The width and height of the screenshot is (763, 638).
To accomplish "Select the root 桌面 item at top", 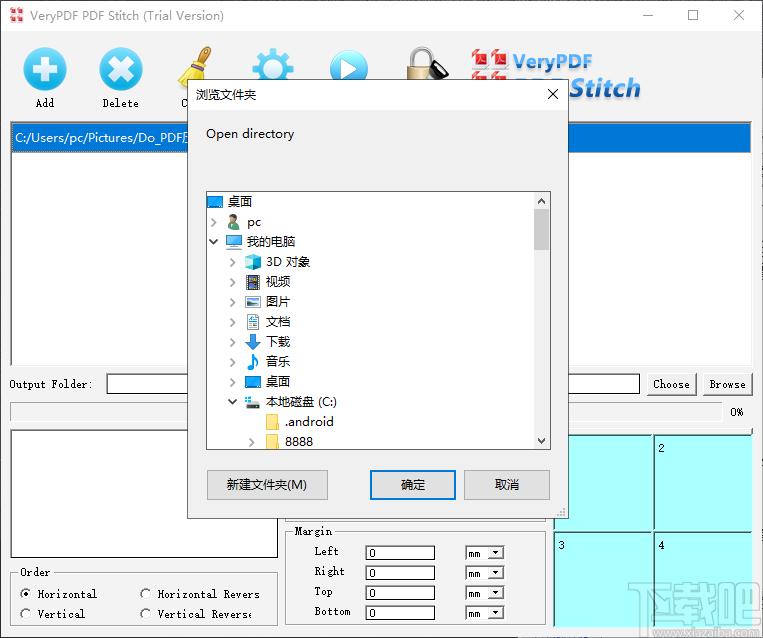I will pyautogui.click(x=239, y=201).
